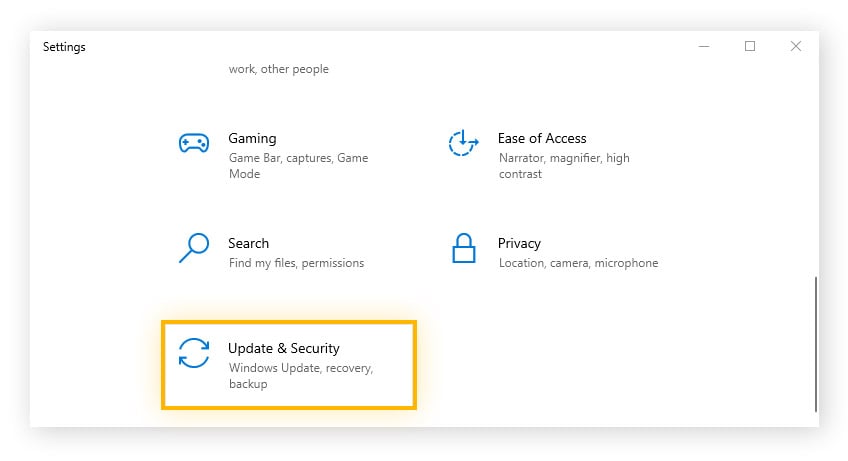Click 'Game Bar, captures, Game Mode' description
848x461 pixels.
pos(298,166)
